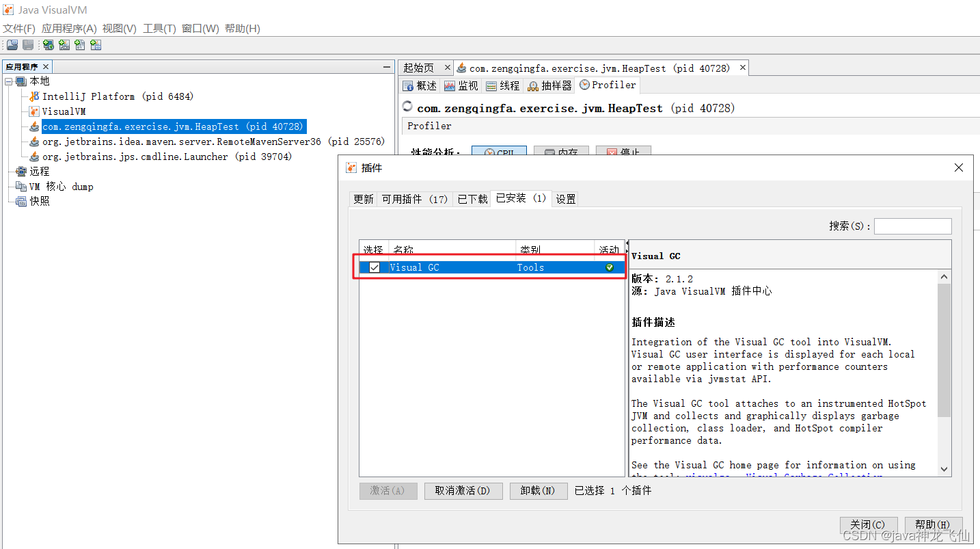Click the VisualVM icon in 插件 dialog title
Image resolution: width=980 pixels, height=549 pixels.
pyautogui.click(x=351, y=168)
